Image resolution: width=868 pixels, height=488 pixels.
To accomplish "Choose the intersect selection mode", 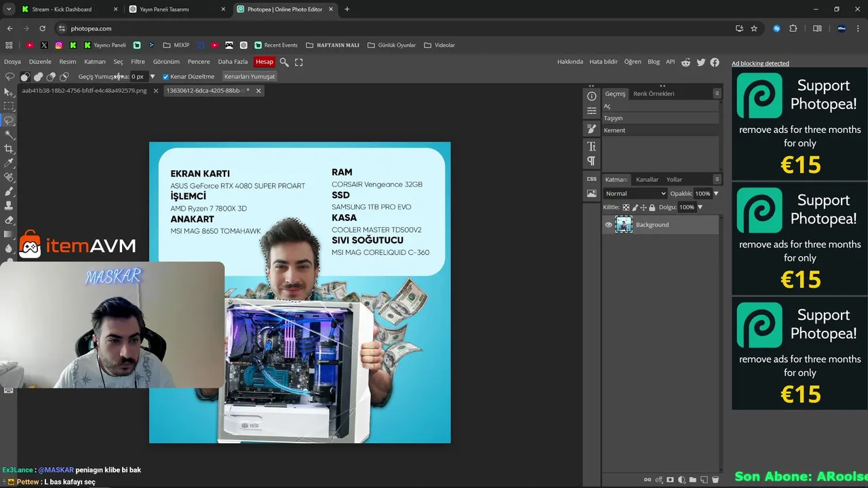I will 64,77.
